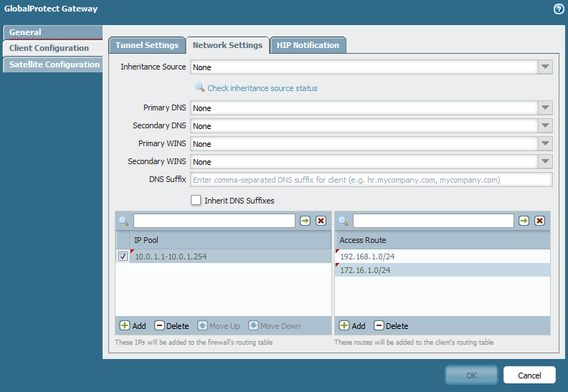
Task: Open Primary WINS dropdown
Action: click(x=545, y=144)
